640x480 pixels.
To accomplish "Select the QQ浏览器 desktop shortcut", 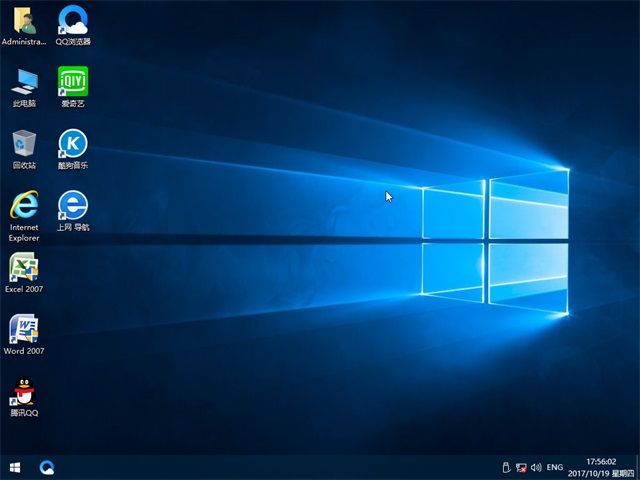I will pos(72,20).
